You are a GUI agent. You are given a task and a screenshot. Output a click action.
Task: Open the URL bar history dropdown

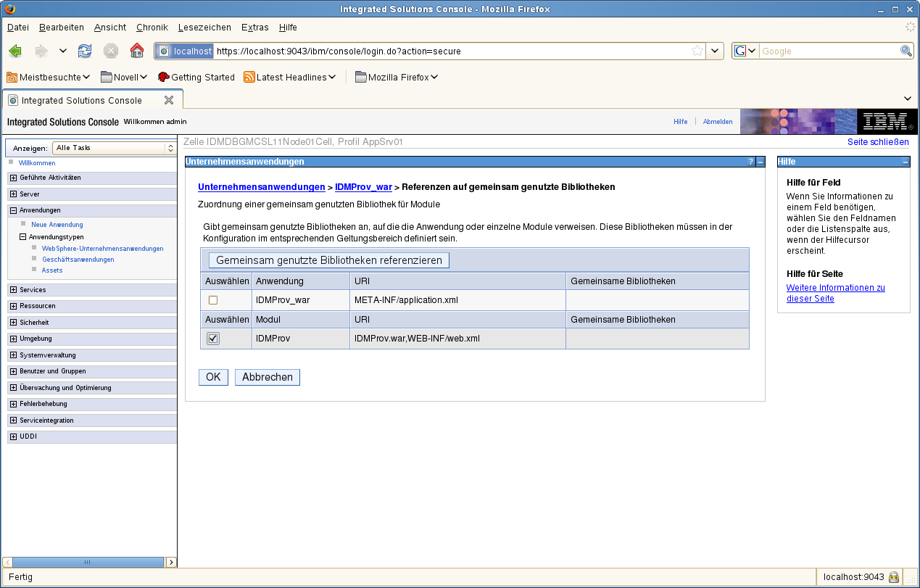tap(715, 51)
